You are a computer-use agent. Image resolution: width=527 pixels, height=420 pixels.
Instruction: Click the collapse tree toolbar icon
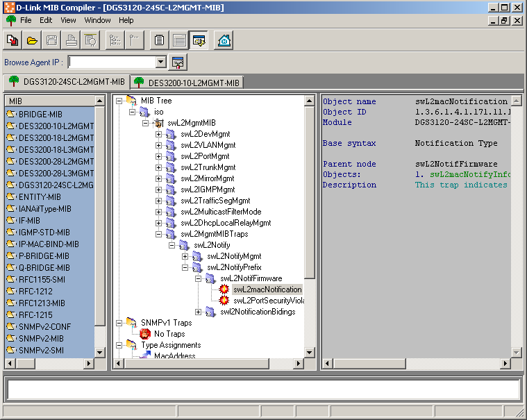(x=135, y=41)
